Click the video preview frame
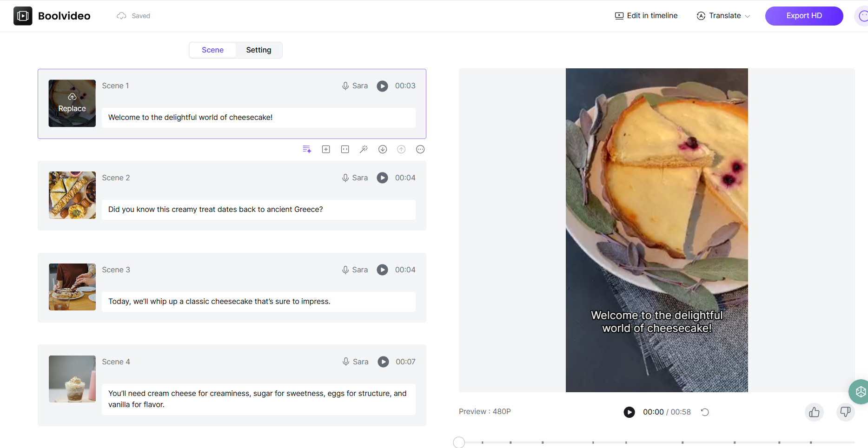Screen dimensions: 868x448 click(x=656, y=230)
